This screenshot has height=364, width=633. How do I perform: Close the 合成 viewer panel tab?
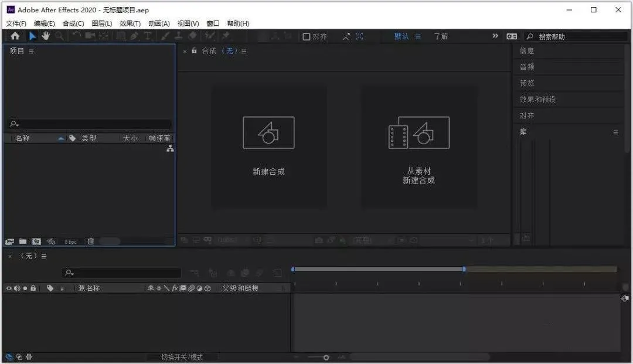[x=185, y=51]
